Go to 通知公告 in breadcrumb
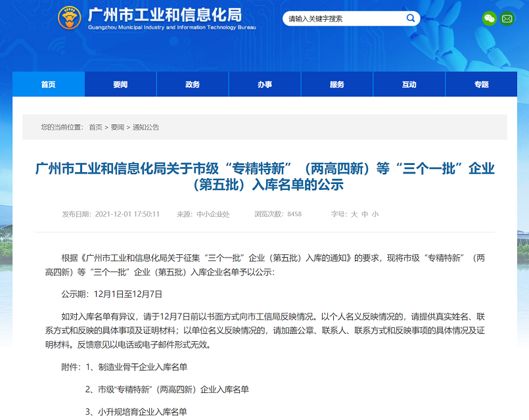The image size is (529, 420). pyautogui.click(x=146, y=127)
